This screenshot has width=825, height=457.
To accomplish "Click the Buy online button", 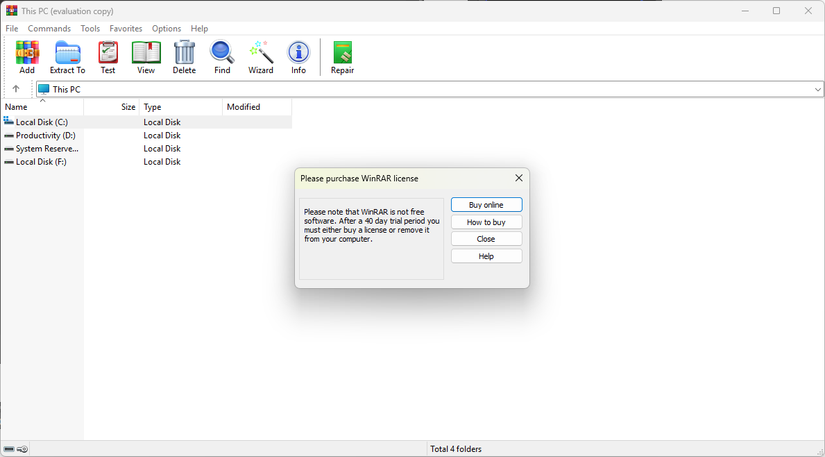I will [486, 205].
